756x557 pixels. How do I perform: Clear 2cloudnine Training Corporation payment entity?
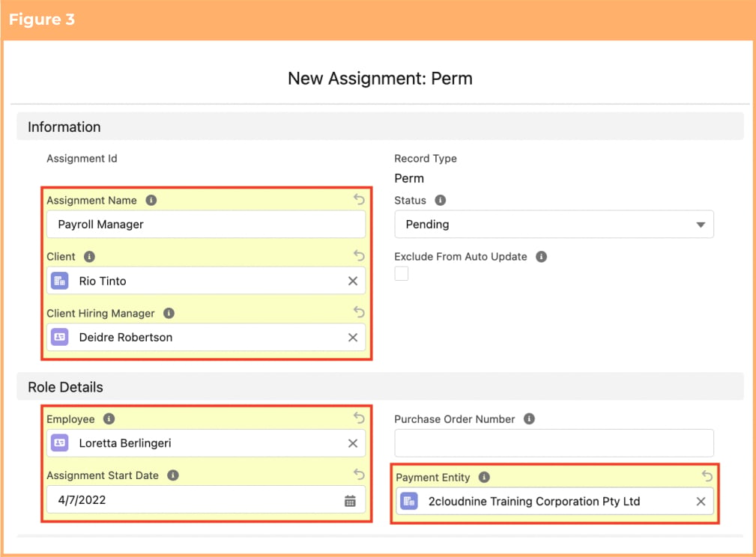tap(701, 502)
